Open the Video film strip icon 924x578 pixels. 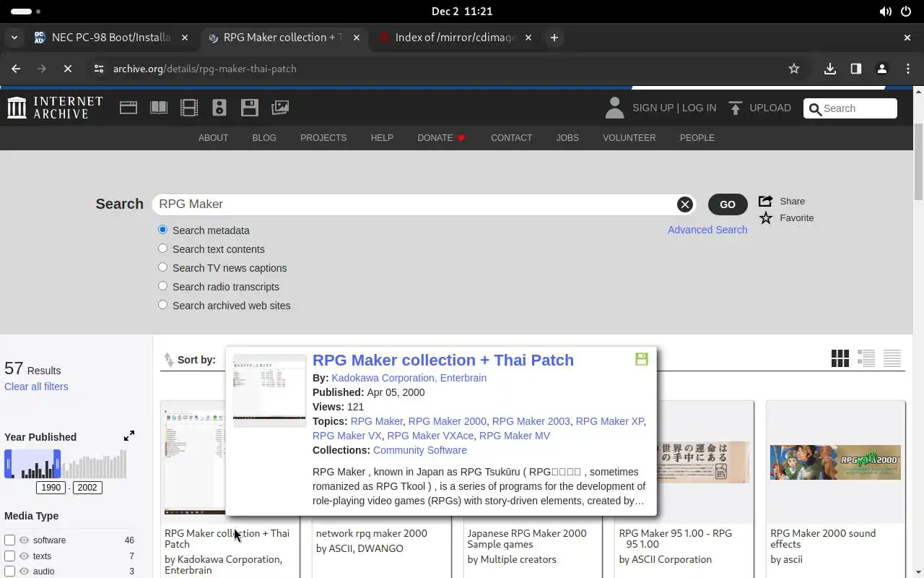coord(189,108)
